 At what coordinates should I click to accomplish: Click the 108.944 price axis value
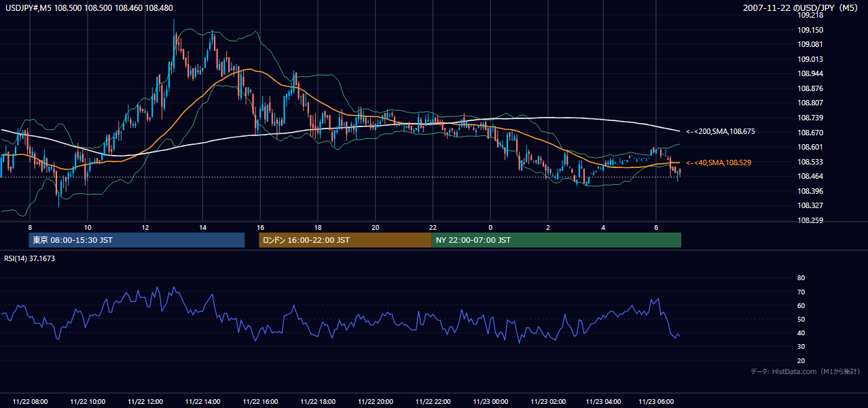[x=810, y=73]
